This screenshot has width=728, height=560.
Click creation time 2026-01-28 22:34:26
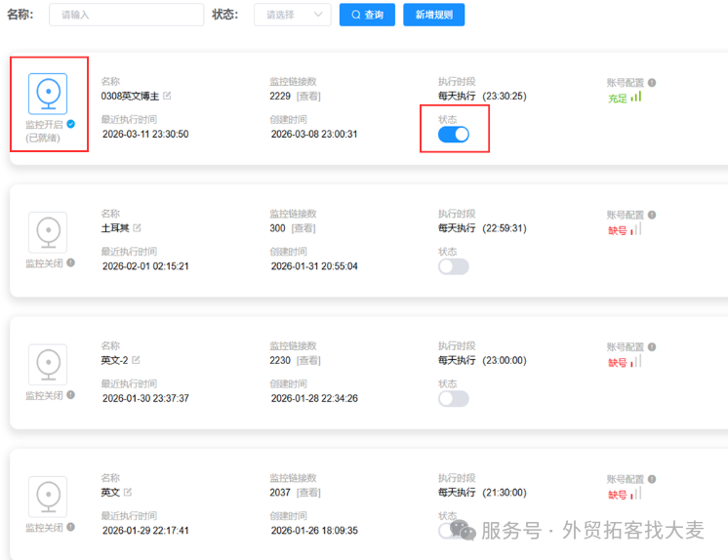[314, 398]
